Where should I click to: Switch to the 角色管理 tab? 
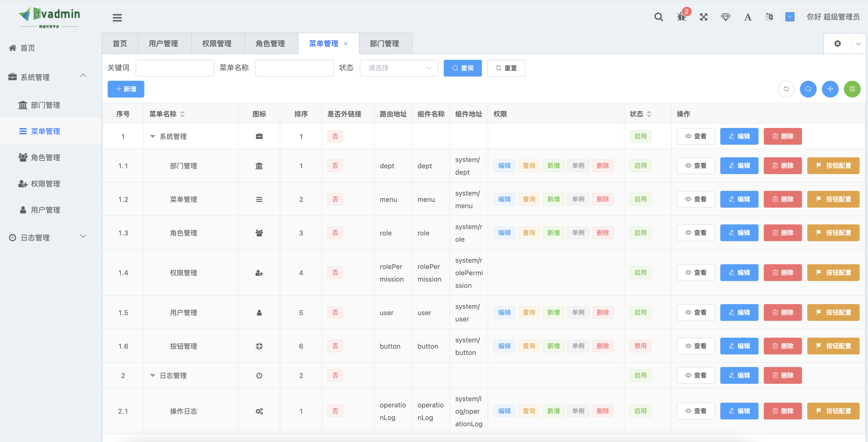click(270, 44)
